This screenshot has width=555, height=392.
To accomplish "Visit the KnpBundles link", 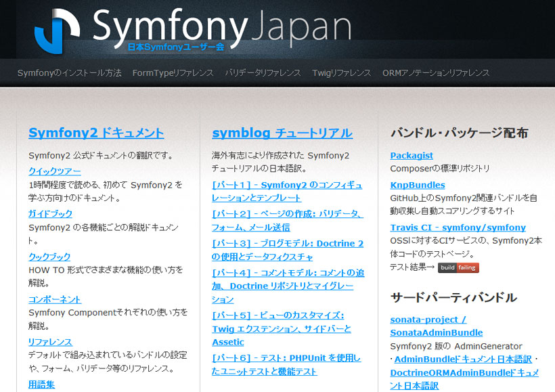I will [x=418, y=185].
